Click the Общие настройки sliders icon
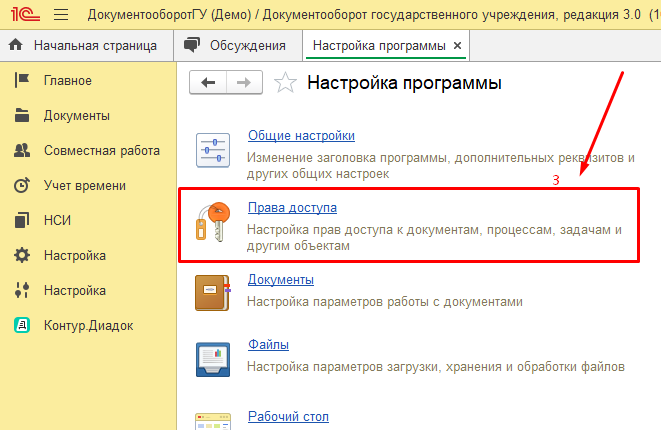 [213, 150]
